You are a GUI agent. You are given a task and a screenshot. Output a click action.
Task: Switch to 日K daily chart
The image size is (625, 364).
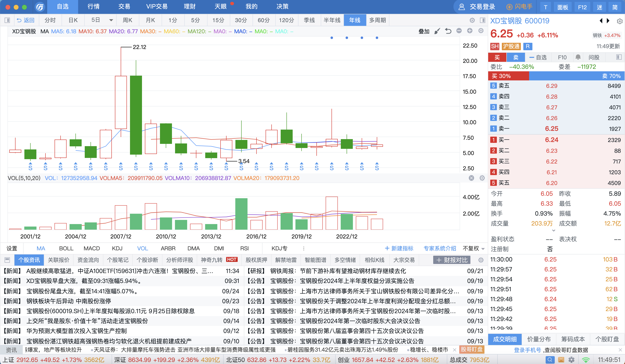click(73, 20)
